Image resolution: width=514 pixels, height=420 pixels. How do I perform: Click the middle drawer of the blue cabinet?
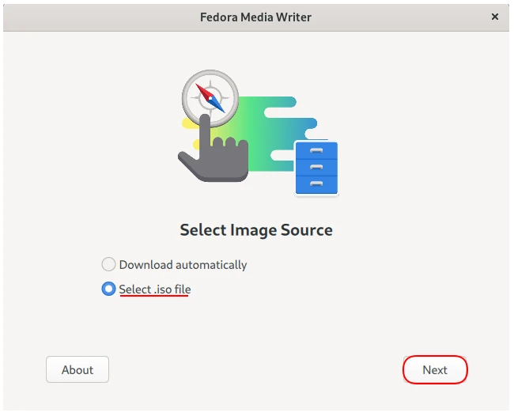point(316,167)
